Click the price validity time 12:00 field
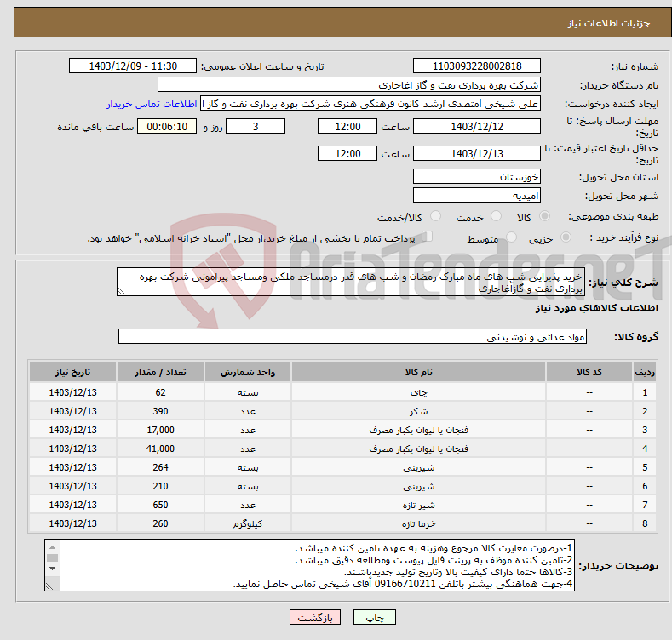672x640 pixels. coord(347,153)
